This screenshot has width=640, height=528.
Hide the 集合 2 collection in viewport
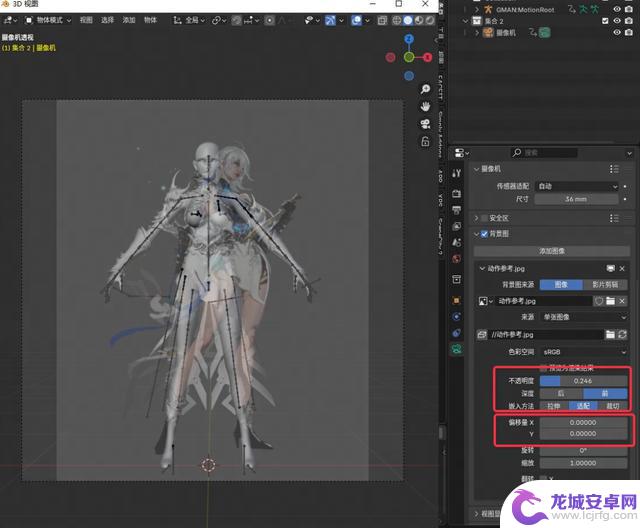(617, 20)
